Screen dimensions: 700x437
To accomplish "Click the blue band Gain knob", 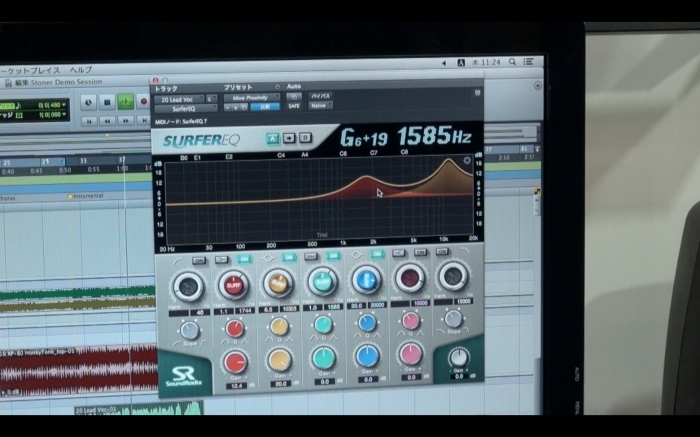I will click(367, 356).
